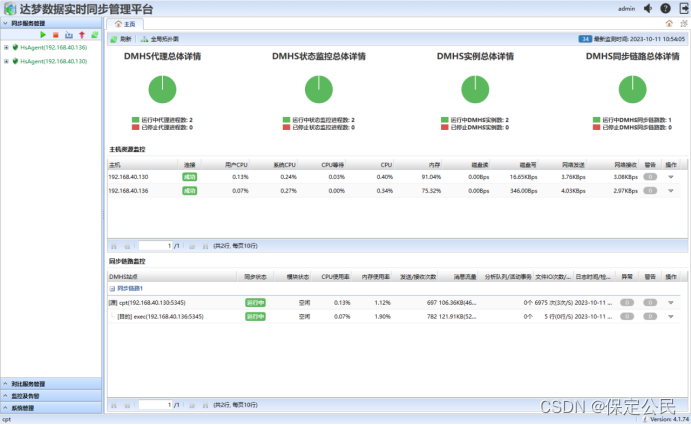The width and height of the screenshot is (691, 425).
Task: Toggle the exception switch for the exec target row
Action: 627,316
